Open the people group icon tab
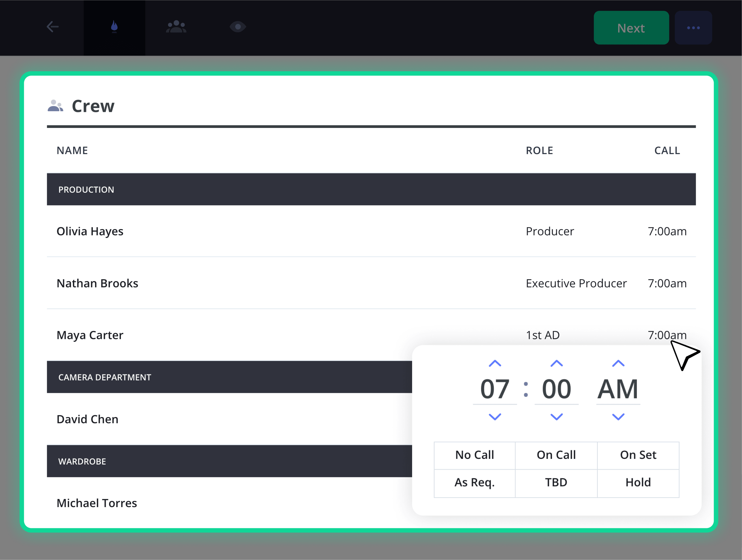The image size is (742, 560). [x=176, y=27]
